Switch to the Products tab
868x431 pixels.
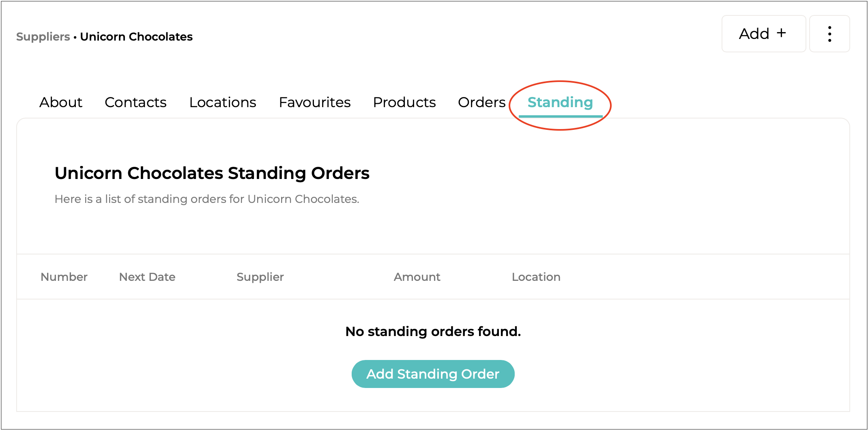click(x=404, y=103)
